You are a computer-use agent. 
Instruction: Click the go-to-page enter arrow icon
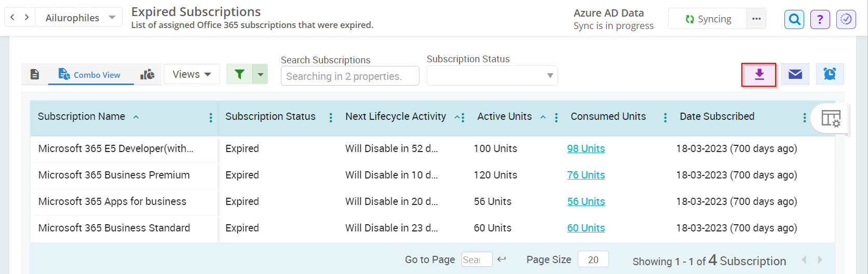pos(501,259)
